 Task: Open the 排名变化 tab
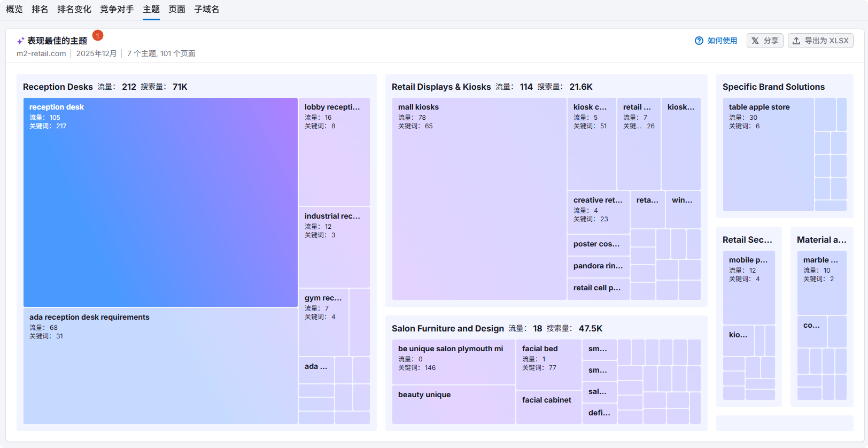[x=74, y=9]
